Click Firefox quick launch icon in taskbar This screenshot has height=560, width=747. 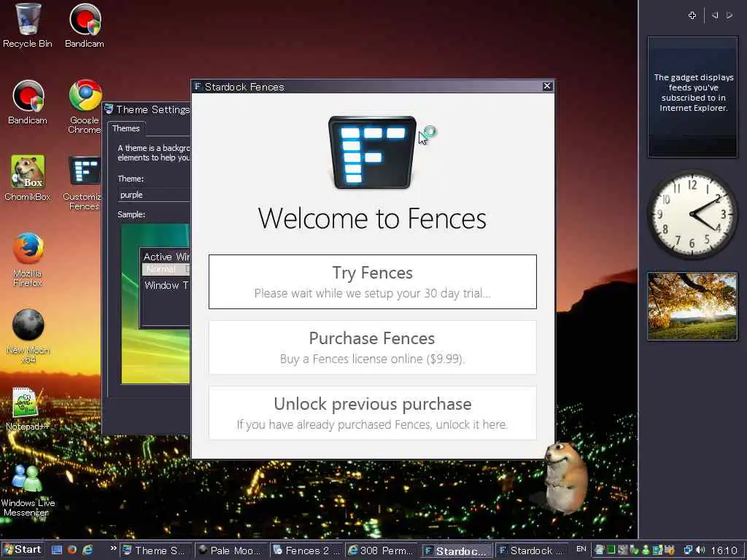click(72, 550)
